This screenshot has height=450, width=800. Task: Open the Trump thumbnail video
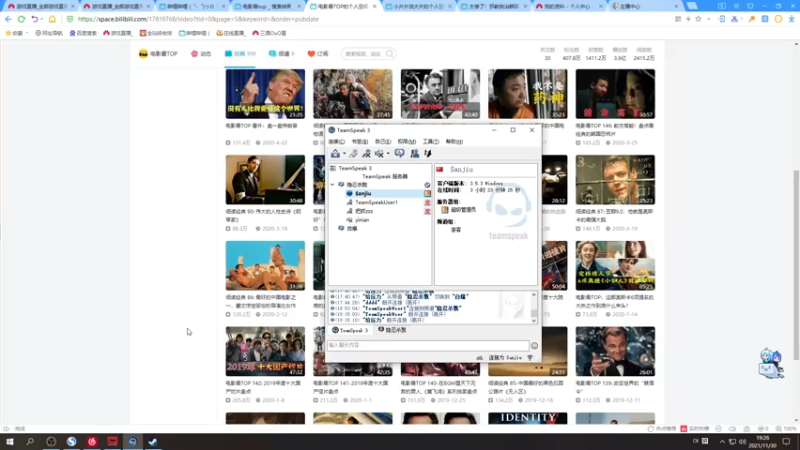265,94
